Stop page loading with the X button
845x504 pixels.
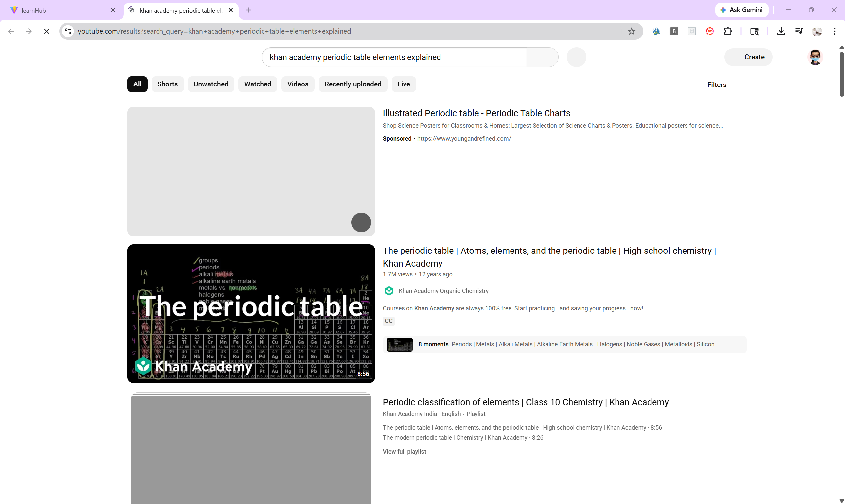(x=47, y=31)
